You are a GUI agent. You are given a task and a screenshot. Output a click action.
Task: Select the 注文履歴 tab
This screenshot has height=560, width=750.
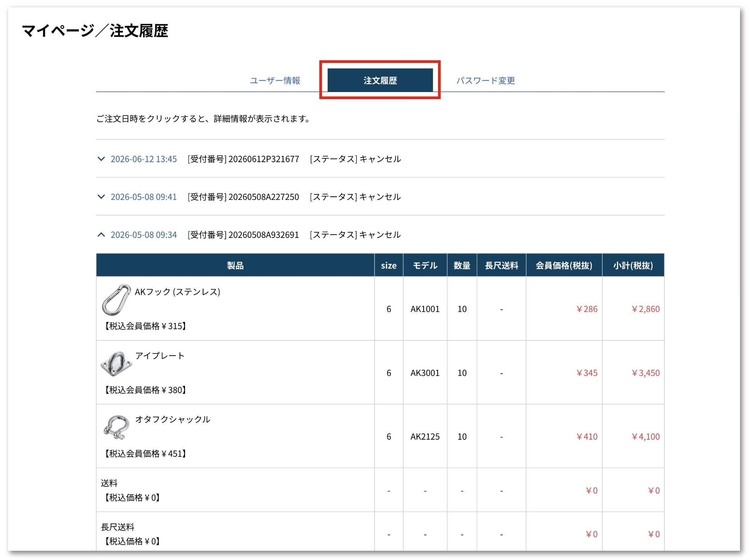(x=380, y=80)
